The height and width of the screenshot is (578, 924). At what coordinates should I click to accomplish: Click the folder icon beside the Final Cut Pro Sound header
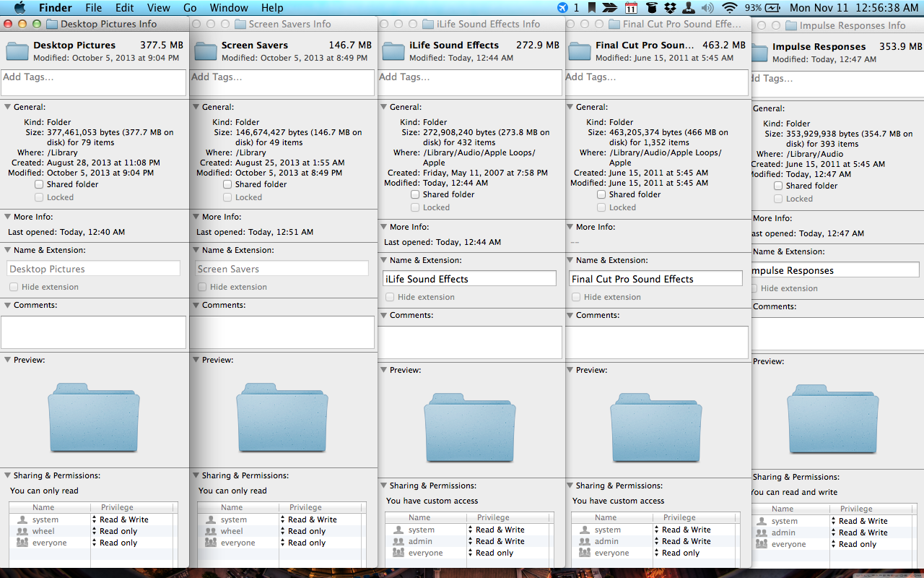click(580, 51)
